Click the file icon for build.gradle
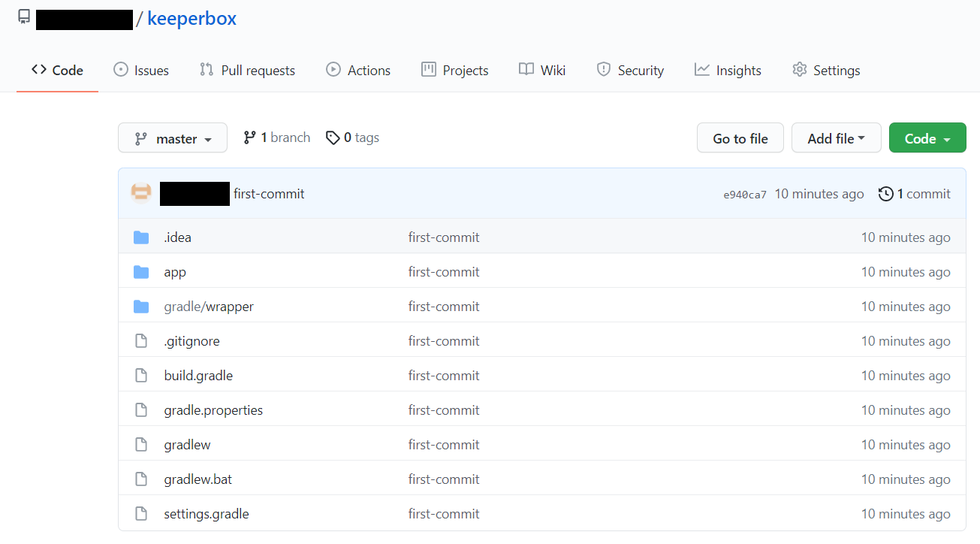 141,376
